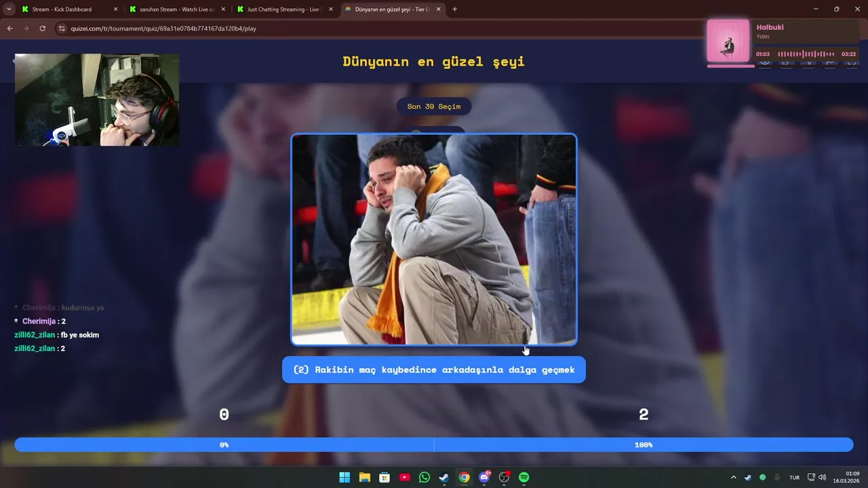
Task: Open network settings tray icon
Action: tap(812, 477)
